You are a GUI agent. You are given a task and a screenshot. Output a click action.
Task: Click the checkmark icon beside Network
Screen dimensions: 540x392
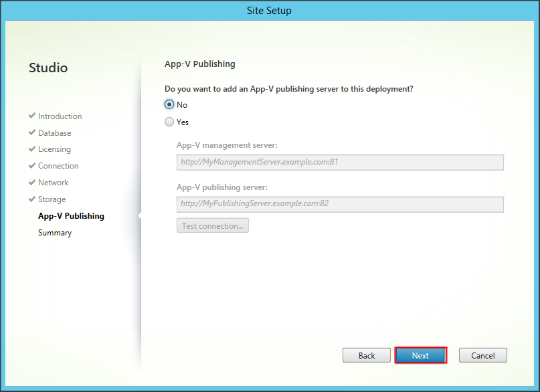(32, 183)
